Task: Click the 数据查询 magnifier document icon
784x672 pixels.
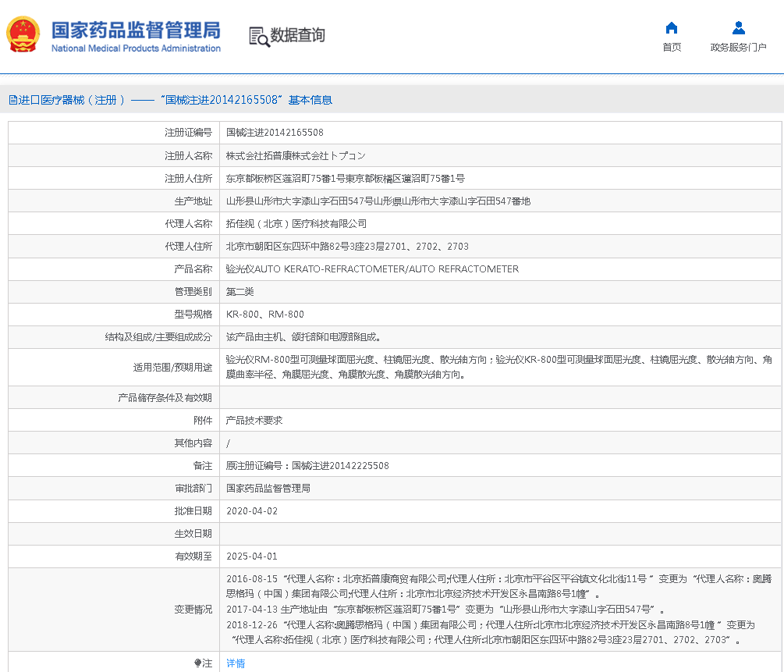Action: (259, 36)
